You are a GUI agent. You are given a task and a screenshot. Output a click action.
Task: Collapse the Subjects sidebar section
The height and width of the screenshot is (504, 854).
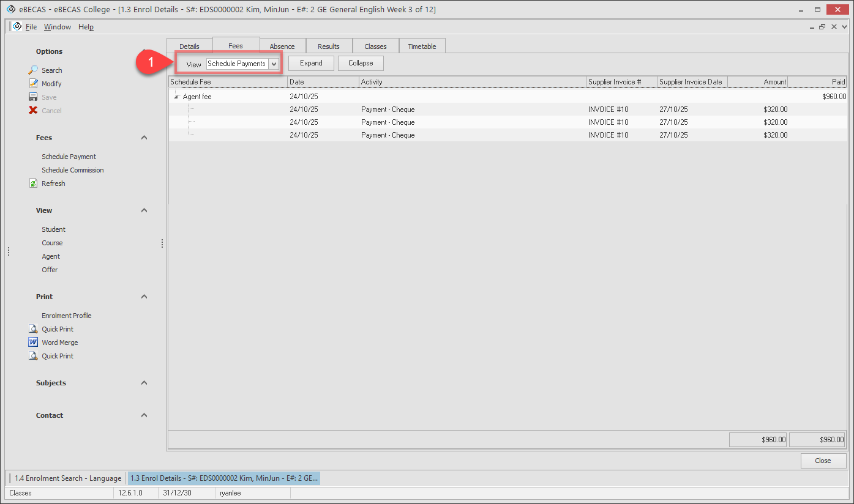point(144,383)
